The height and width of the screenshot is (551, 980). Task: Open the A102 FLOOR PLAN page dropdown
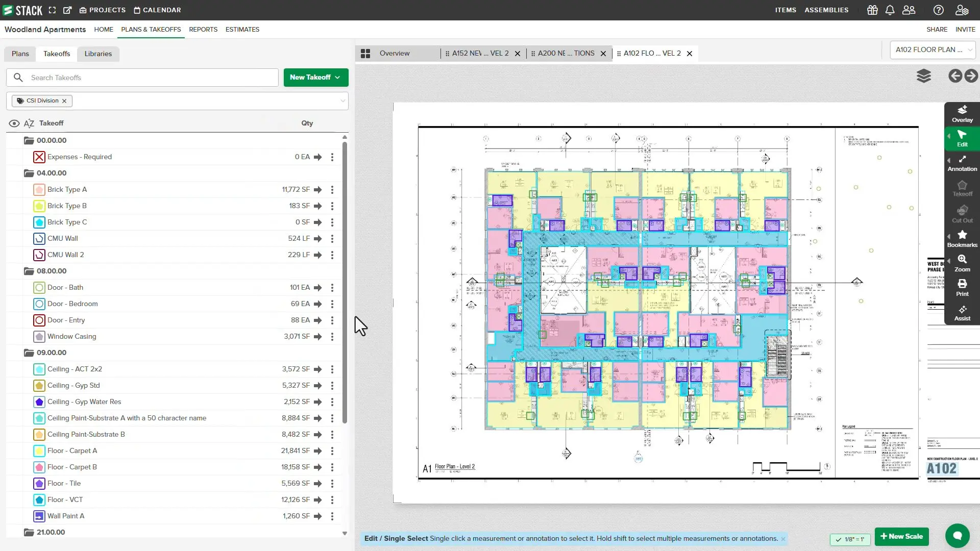pyautogui.click(x=932, y=49)
